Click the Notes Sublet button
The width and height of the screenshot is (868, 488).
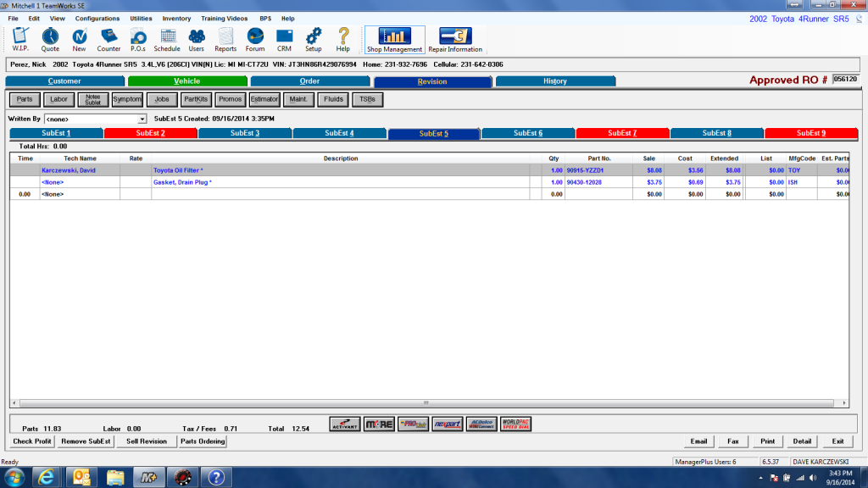tap(93, 100)
